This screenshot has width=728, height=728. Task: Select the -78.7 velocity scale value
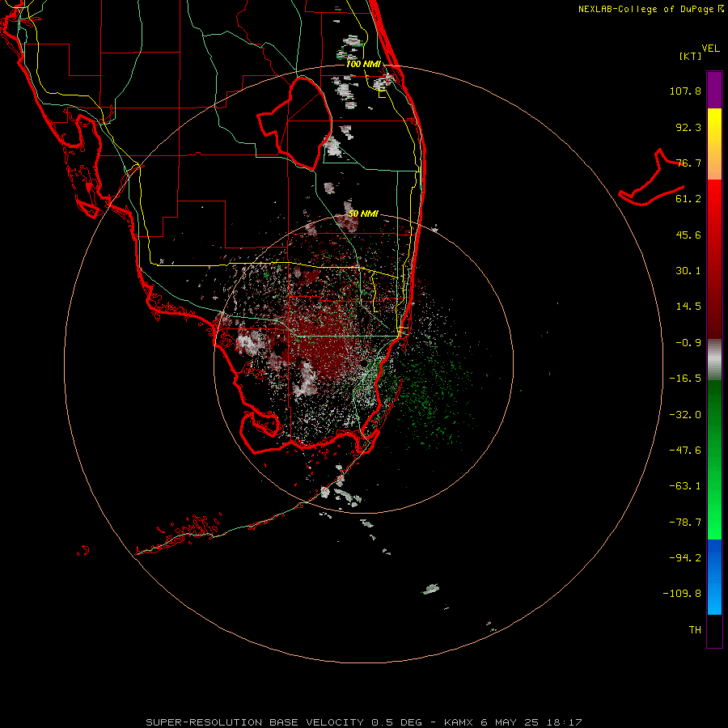(x=685, y=523)
